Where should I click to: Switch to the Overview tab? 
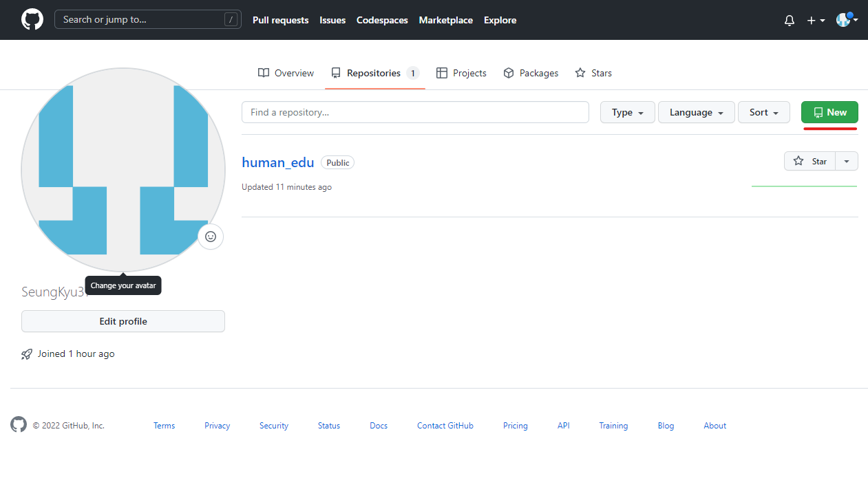tap(286, 73)
